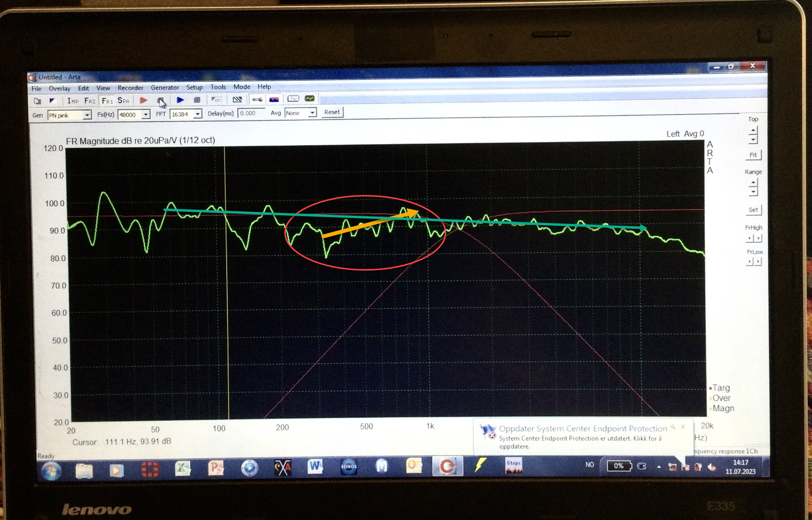
Task: Expand the FFT size dropdown
Action: click(198, 114)
